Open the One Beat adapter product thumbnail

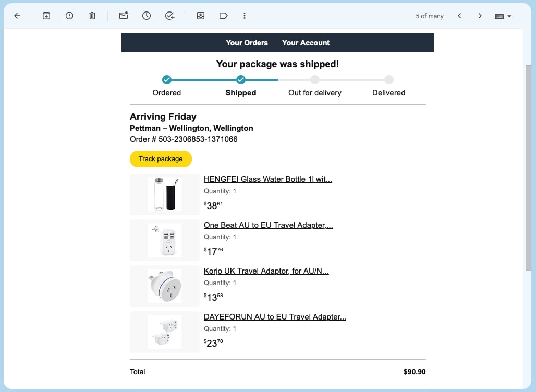click(x=164, y=240)
